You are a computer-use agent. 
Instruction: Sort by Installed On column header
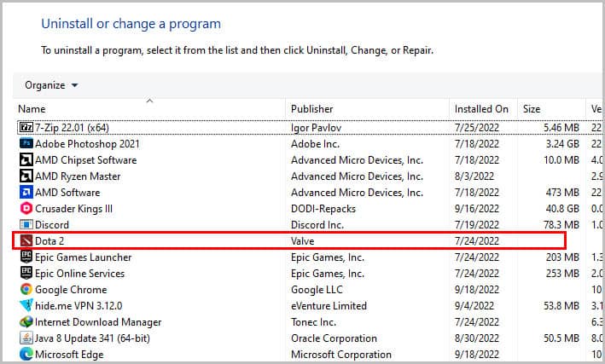481,109
